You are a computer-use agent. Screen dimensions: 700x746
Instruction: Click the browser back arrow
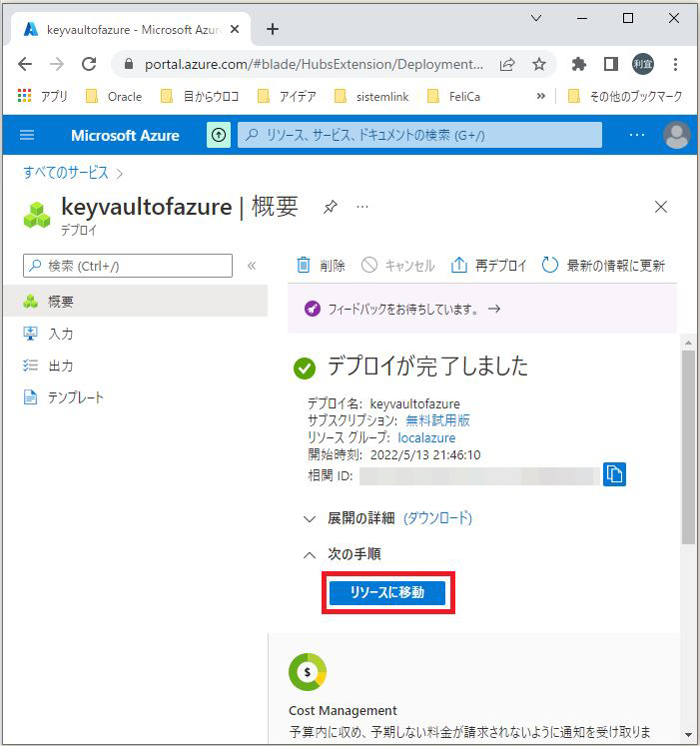click(x=25, y=64)
